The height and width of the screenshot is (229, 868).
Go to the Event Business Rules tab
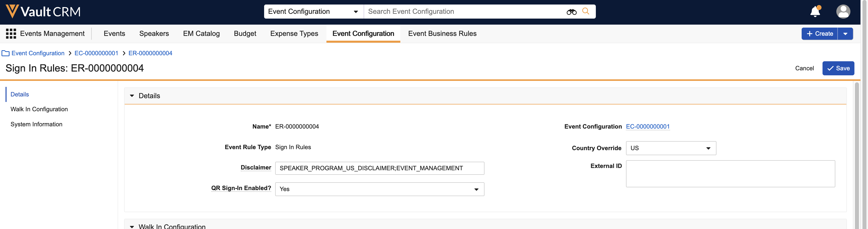[x=442, y=34]
